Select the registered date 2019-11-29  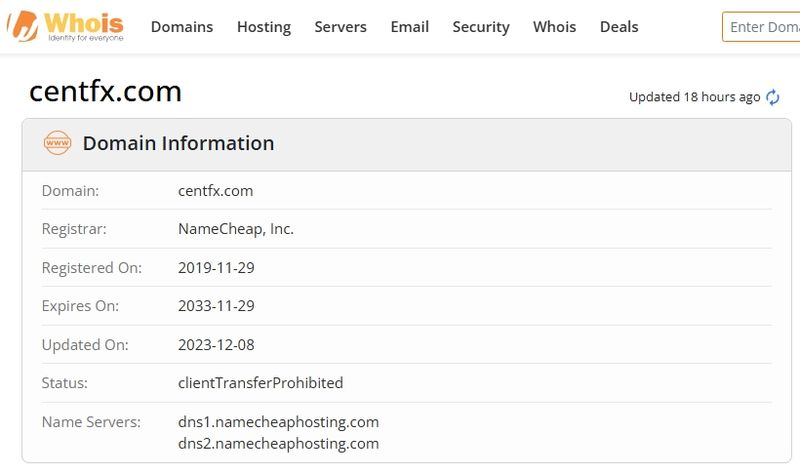pos(216,268)
